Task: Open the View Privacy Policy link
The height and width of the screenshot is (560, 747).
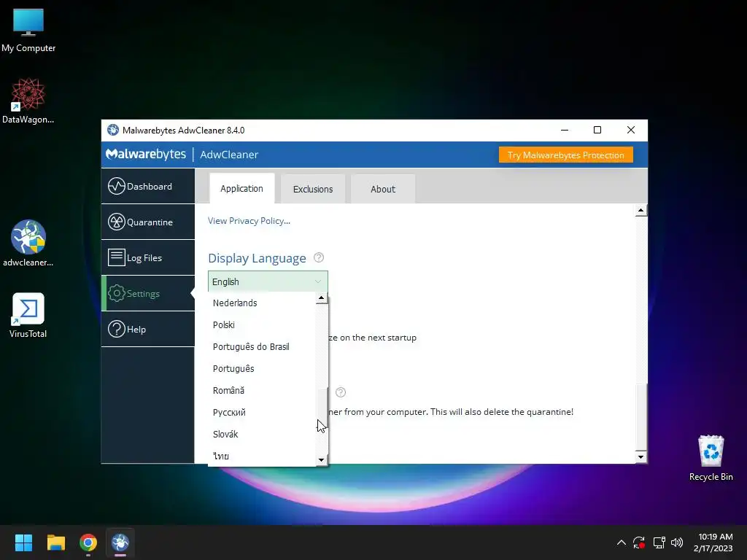Action: point(249,220)
